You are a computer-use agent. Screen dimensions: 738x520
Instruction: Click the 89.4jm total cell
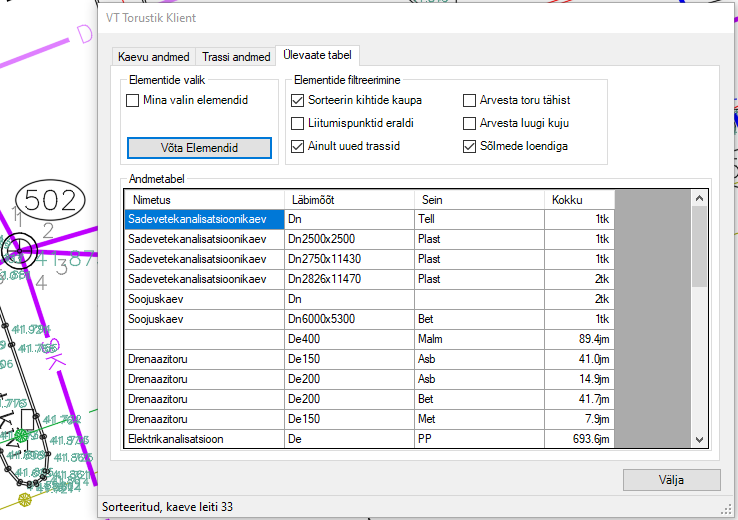pos(579,339)
